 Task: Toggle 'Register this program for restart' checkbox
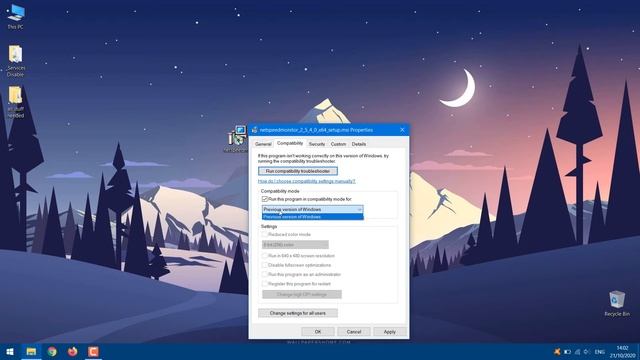pos(264,284)
